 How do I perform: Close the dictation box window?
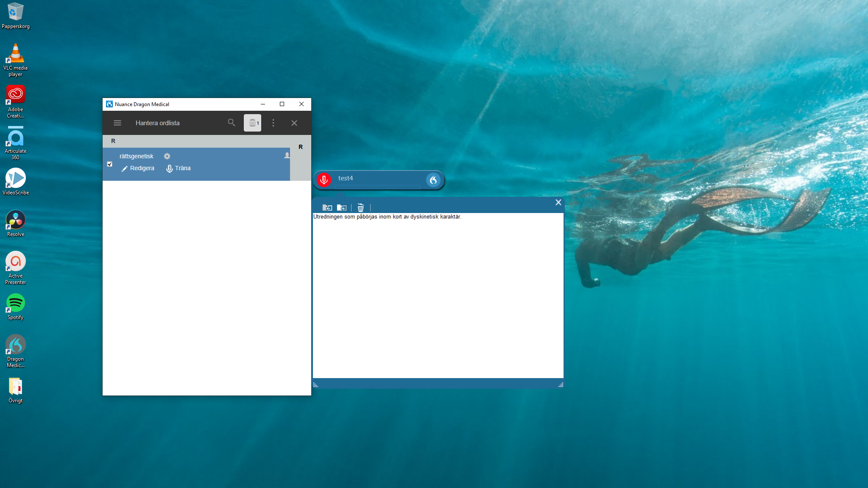point(558,202)
